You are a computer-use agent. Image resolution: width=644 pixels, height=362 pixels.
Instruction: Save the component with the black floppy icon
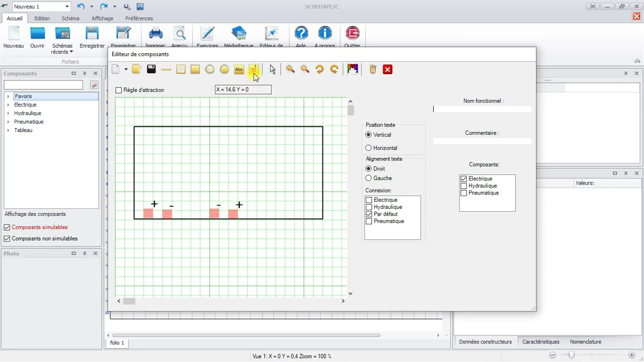(151, 69)
